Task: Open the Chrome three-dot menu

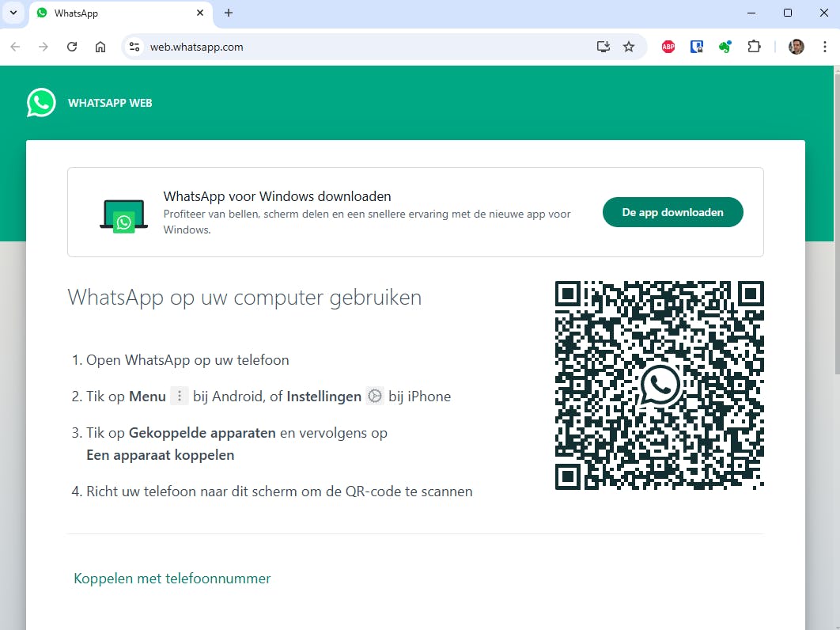Action: pyautogui.click(x=824, y=47)
